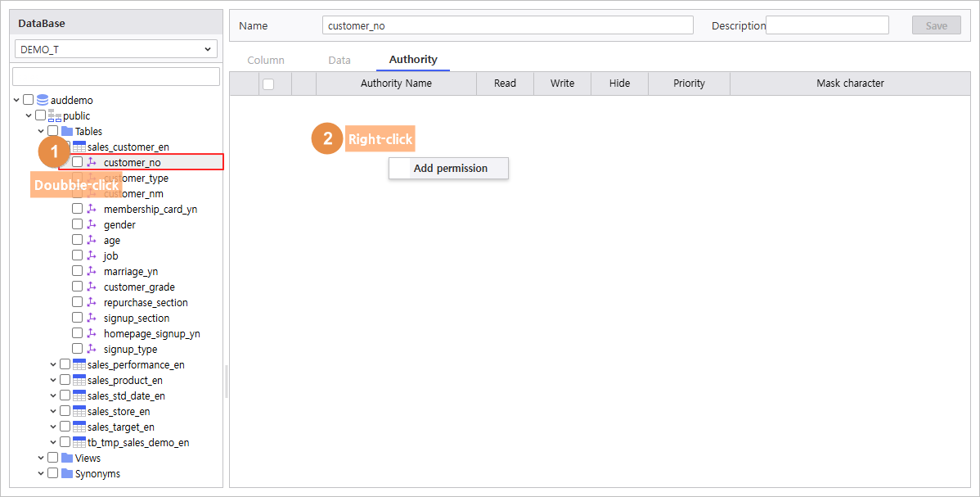Choose Add permission from context menu
This screenshot has width=980, height=497.
point(450,169)
